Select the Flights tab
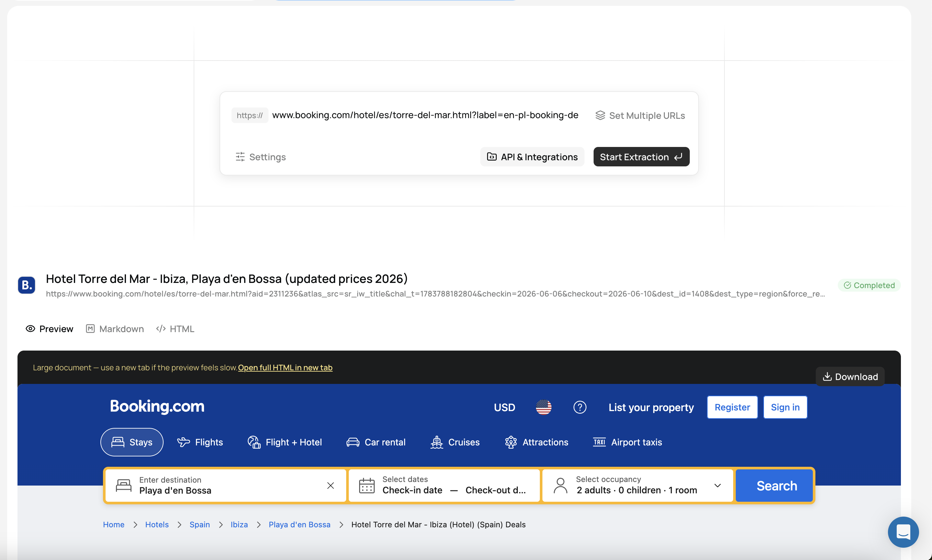Screen dimensions: 932x560 point(200,442)
